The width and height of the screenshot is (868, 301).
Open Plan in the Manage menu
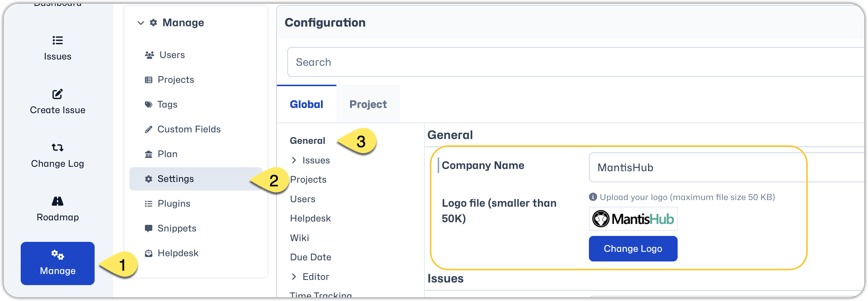pos(167,154)
